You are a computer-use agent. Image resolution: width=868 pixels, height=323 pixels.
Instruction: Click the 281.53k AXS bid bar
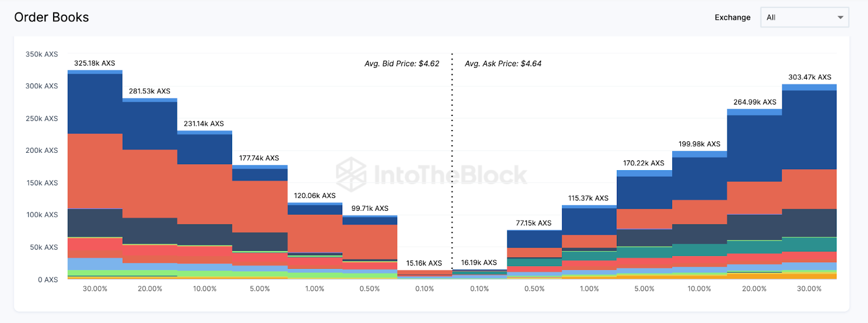point(150,190)
